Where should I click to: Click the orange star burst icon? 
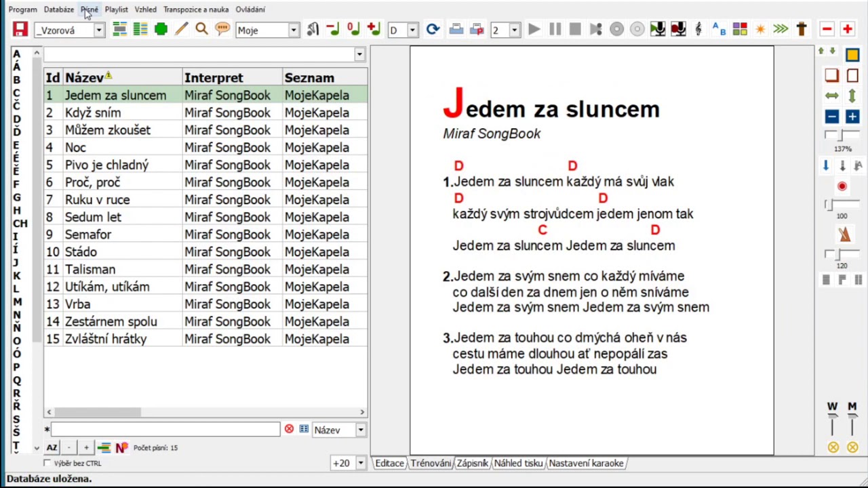click(760, 29)
